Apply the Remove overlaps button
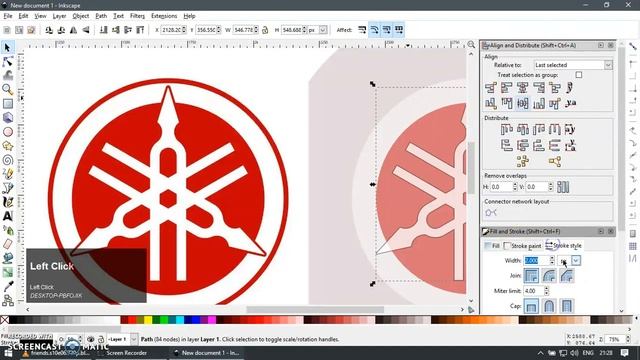Image resolution: width=640 pixels, height=360 pixels. coord(563,187)
